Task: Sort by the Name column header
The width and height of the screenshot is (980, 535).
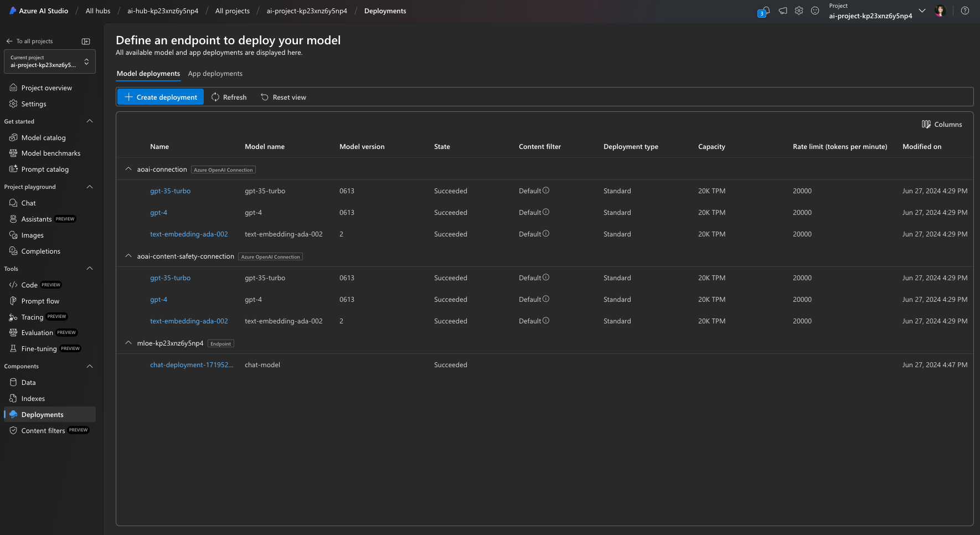Action: click(159, 146)
